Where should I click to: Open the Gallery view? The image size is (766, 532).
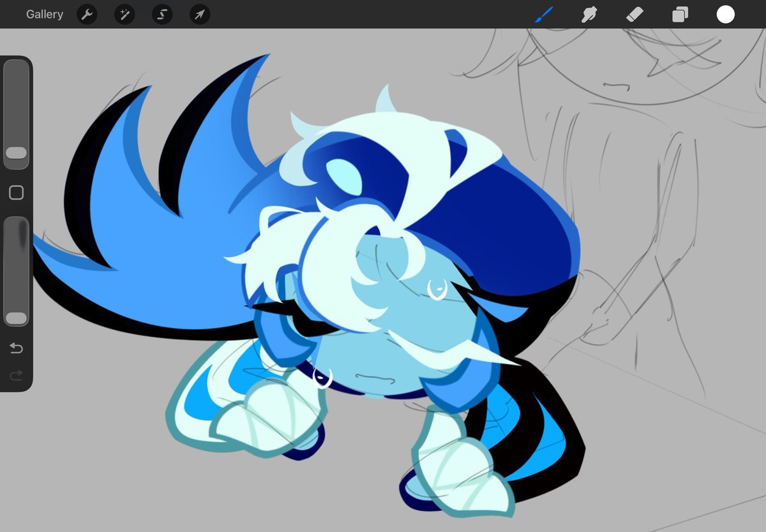(45, 14)
